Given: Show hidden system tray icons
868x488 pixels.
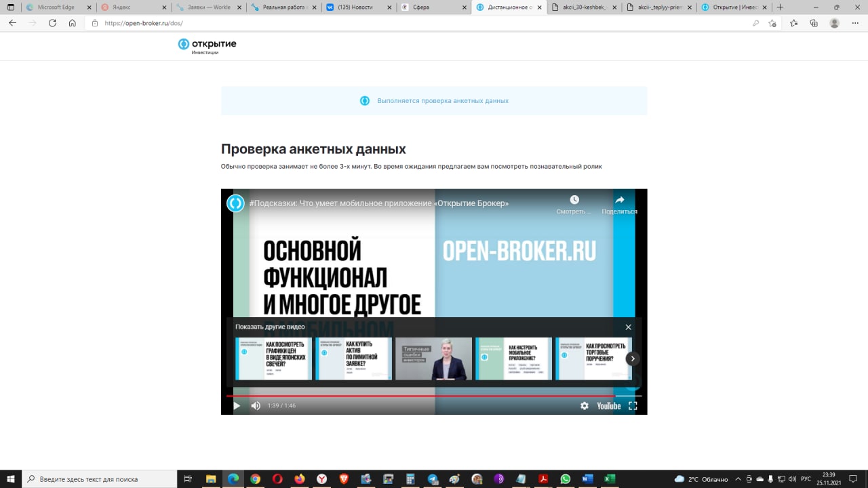Looking at the screenshot, I should 739,479.
